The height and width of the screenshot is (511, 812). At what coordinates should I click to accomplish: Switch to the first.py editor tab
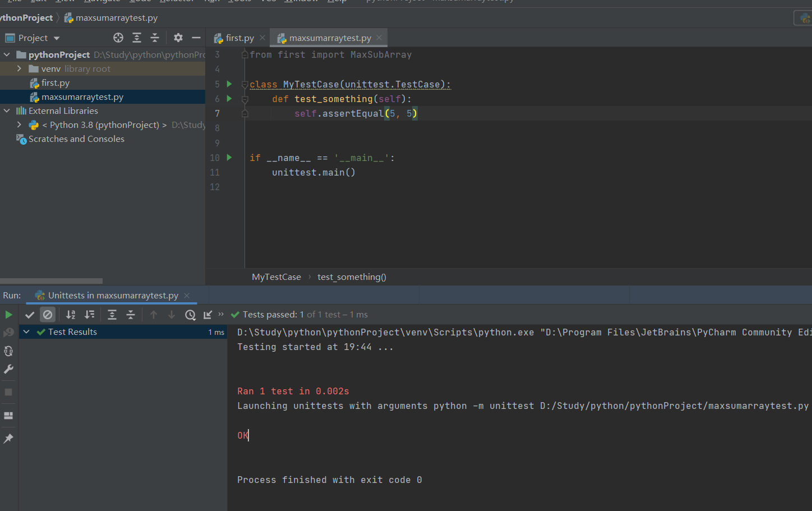pyautogui.click(x=239, y=38)
